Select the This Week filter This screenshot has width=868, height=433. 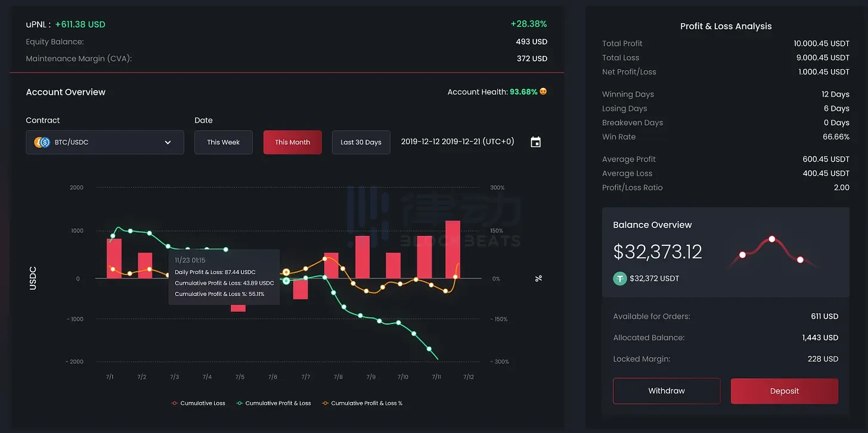tap(224, 142)
